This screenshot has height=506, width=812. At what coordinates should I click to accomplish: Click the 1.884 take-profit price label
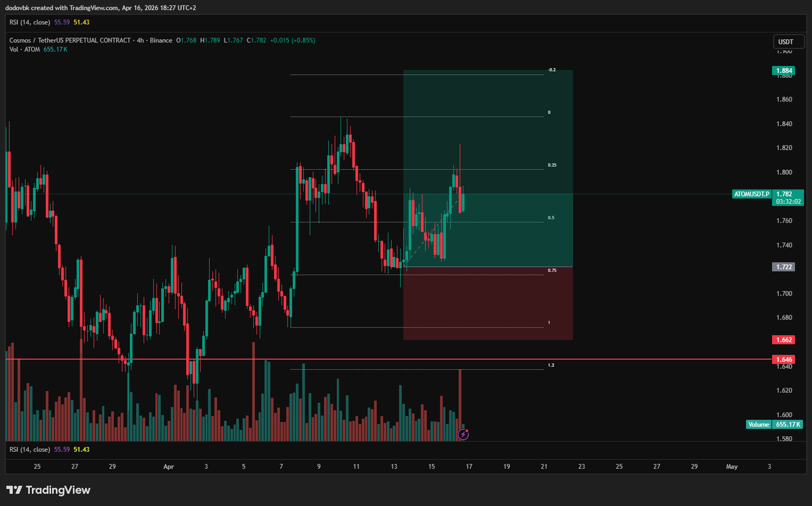point(785,70)
